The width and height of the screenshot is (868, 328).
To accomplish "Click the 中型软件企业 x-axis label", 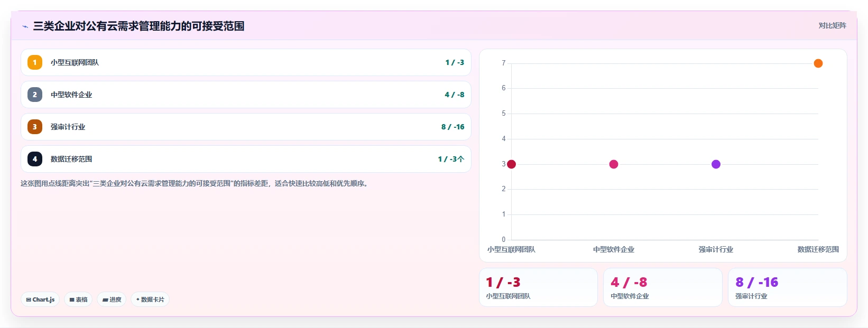I will click(x=614, y=249).
